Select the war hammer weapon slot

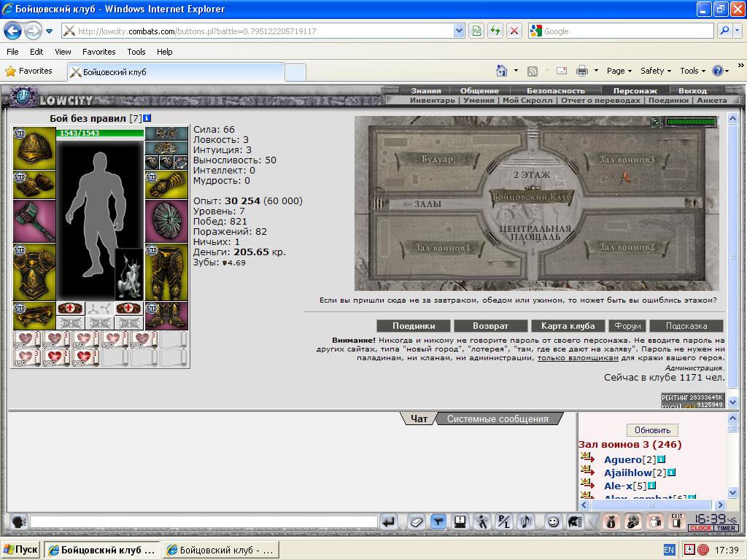coord(34,221)
